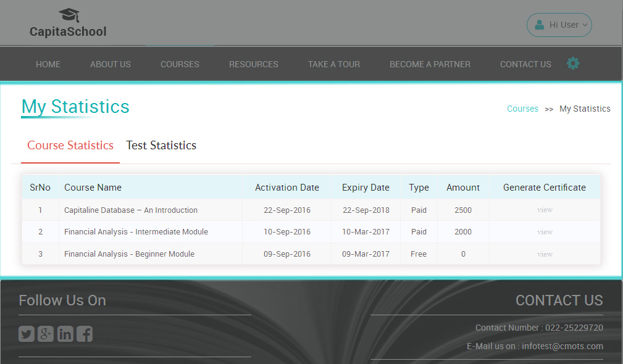The width and height of the screenshot is (623, 364).
Task: Click the CapitaSchool graduation cap logo
Action: (x=68, y=14)
